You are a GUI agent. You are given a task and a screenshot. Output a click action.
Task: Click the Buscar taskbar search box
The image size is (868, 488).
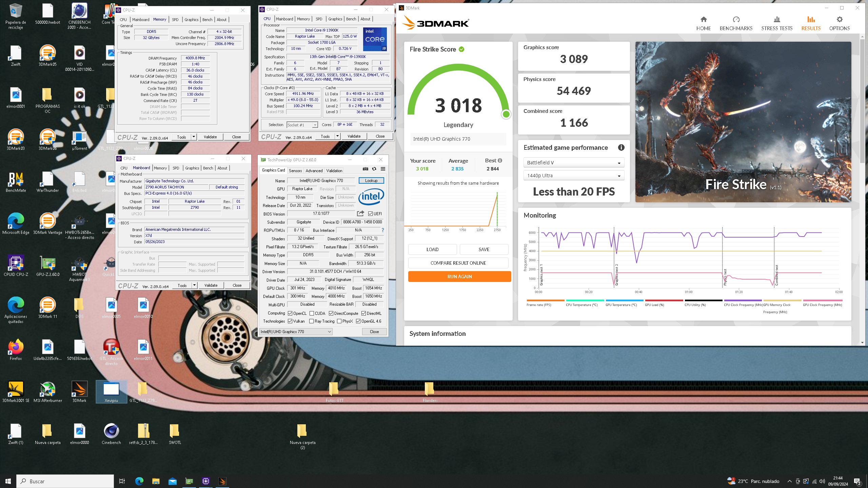65,481
